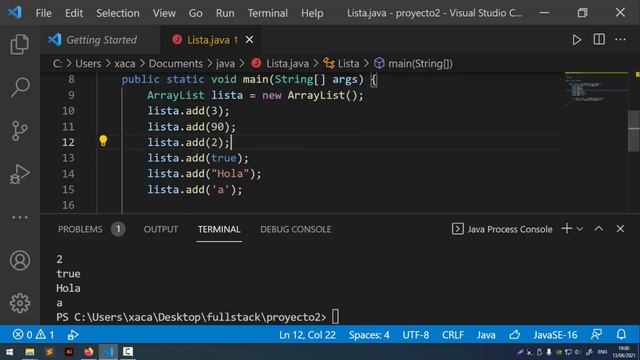
Task: Expand the java folder breadcrumb
Action: click(x=225, y=64)
